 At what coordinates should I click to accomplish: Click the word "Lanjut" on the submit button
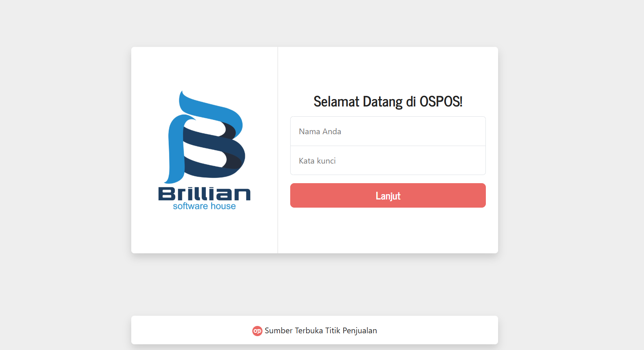(x=388, y=196)
